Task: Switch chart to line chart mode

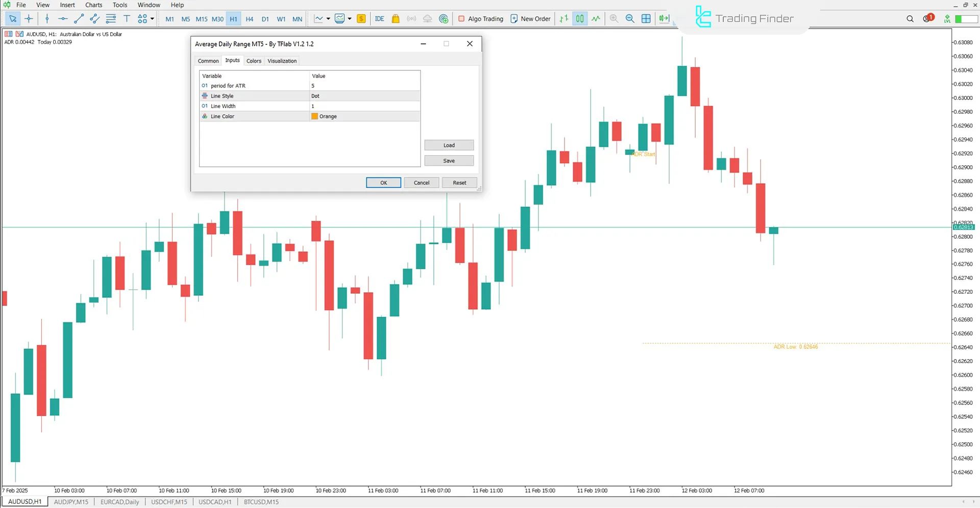Action: point(596,18)
